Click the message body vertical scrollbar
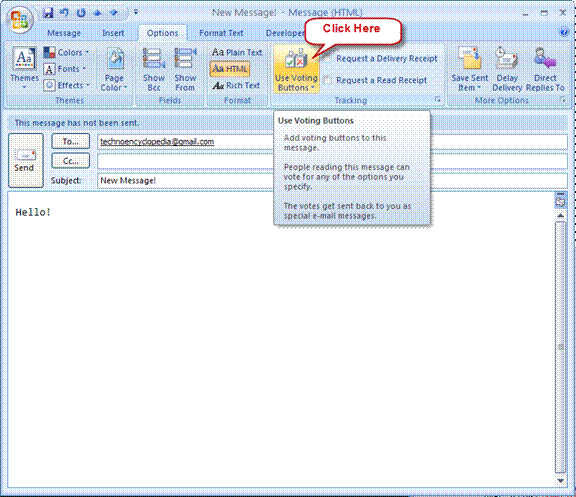The width and height of the screenshot is (576, 497). 560,346
